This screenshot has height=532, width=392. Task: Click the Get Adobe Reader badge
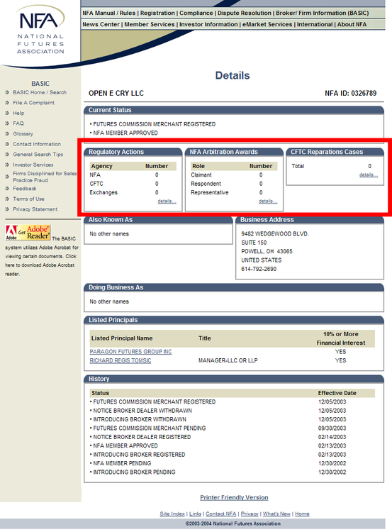[x=28, y=233]
